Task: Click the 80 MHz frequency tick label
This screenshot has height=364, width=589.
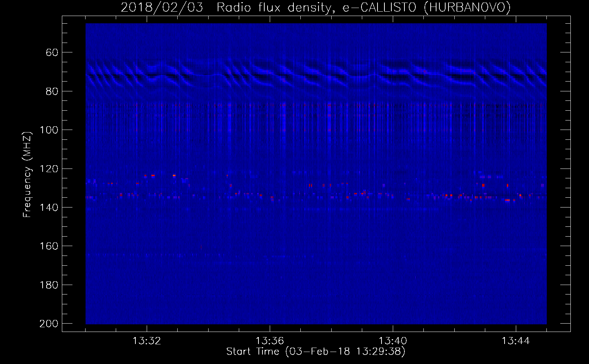Action: tap(52, 91)
